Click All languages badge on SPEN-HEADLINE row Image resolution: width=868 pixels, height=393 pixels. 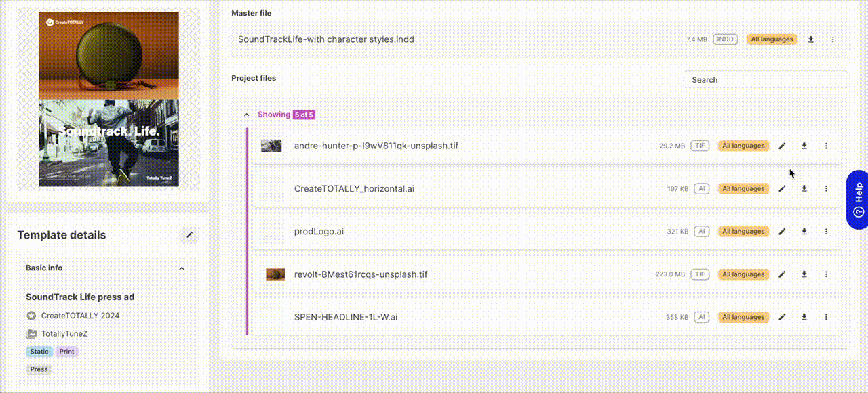coord(744,317)
